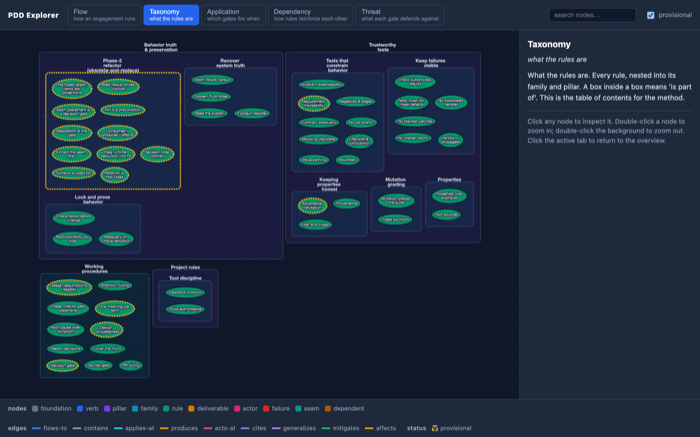The height and width of the screenshot is (437, 700).
Task: Click 'No blanket catches' node
Action: [x=415, y=121]
